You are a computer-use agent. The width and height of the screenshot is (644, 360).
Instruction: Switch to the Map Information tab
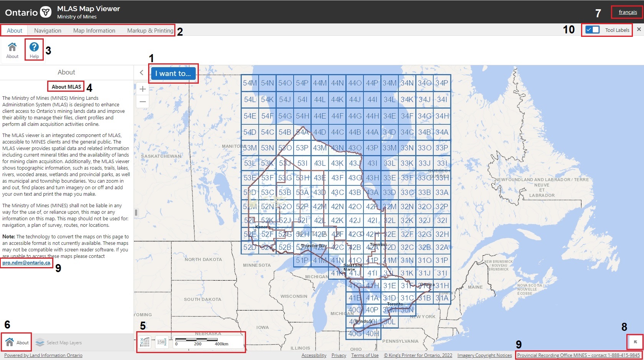[94, 31]
